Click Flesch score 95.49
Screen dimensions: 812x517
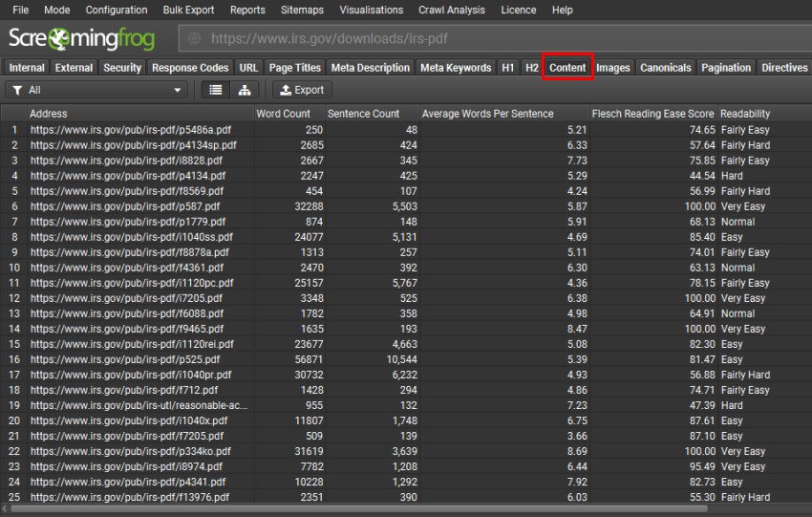pos(702,466)
